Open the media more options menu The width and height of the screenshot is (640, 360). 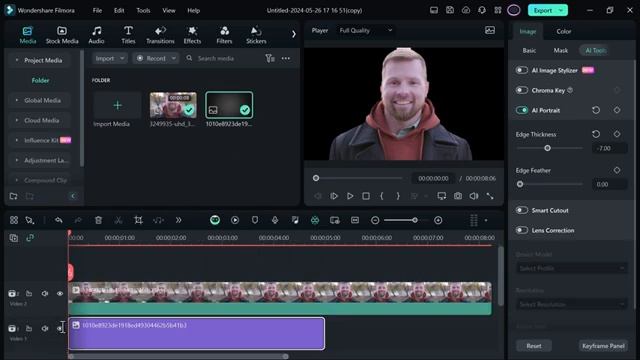click(286, 58)
